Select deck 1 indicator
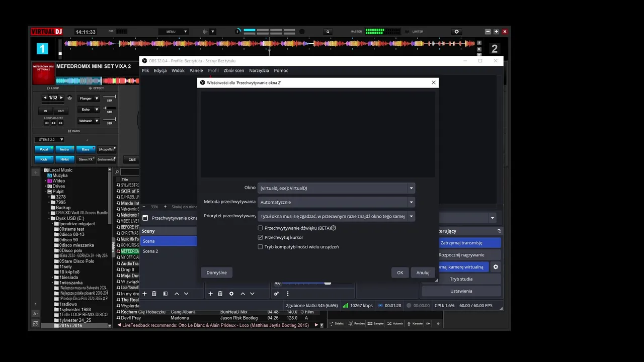 (x=43, y=48)
